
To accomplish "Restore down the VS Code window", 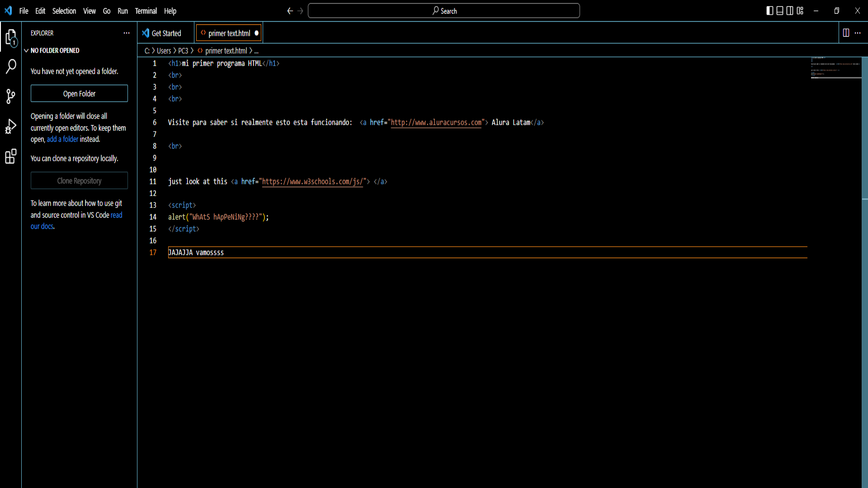I will click(837, 11).
